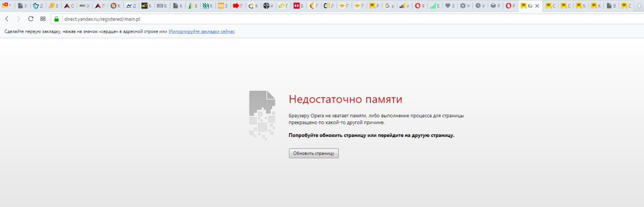The width and height of the screenshot is (644, 207).
Task: Reload the page with the refresh icon
Action: pyautogui.click(x=31, y=19)
